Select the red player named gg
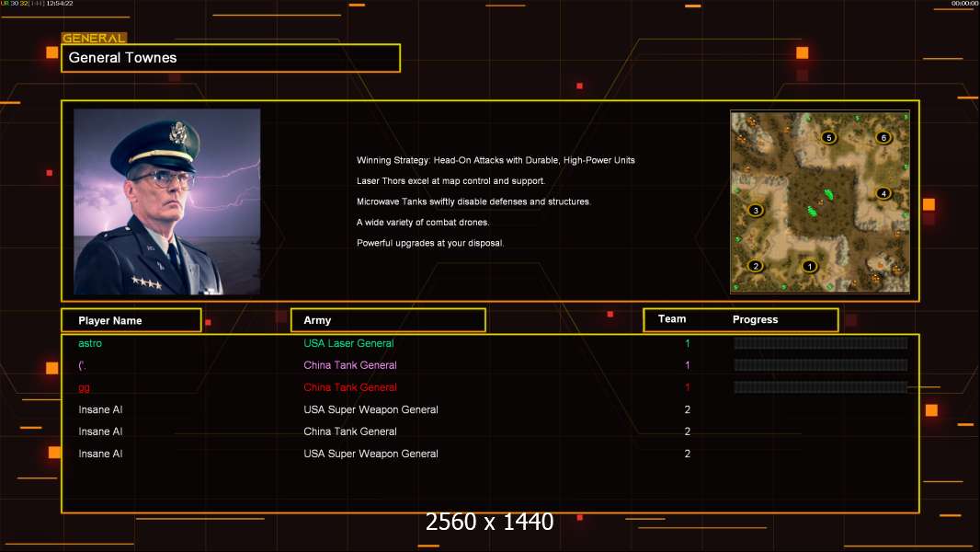The width and height of the screenshot is (980, 552). [x=84, y=387]
